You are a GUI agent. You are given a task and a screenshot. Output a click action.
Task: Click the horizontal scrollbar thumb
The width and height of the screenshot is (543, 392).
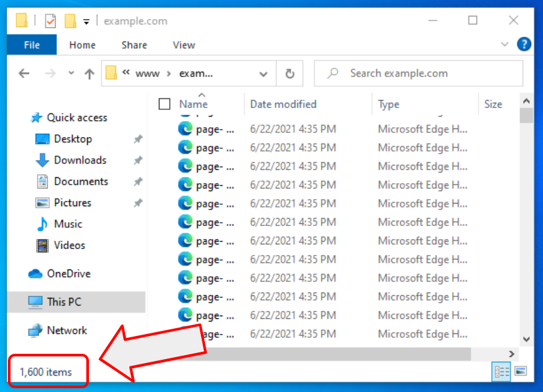(x=337, y=354)
